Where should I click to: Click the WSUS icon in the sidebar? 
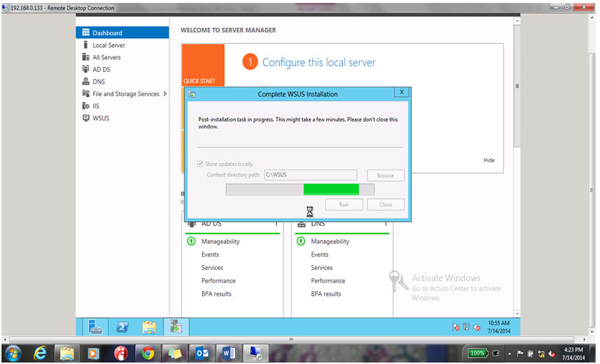(86, 117)
